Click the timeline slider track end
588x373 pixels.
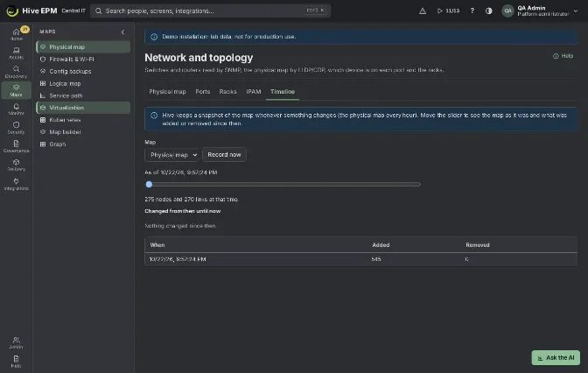(x=419, y=184)
